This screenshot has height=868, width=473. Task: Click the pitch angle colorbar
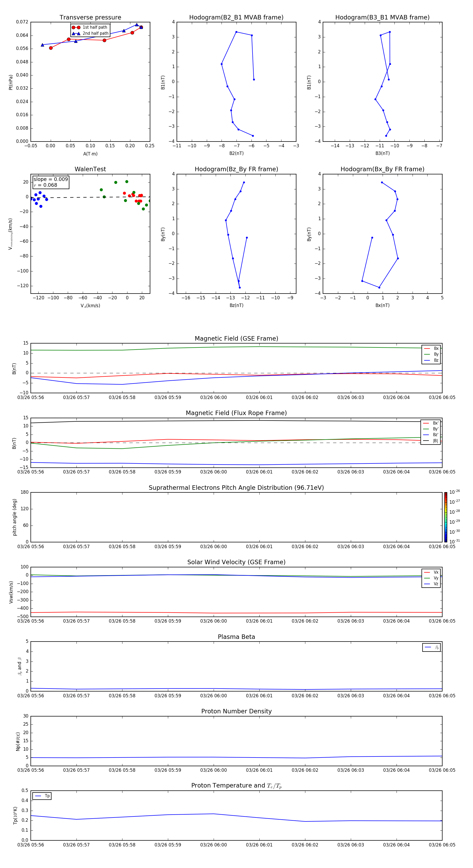coord(446,517)
